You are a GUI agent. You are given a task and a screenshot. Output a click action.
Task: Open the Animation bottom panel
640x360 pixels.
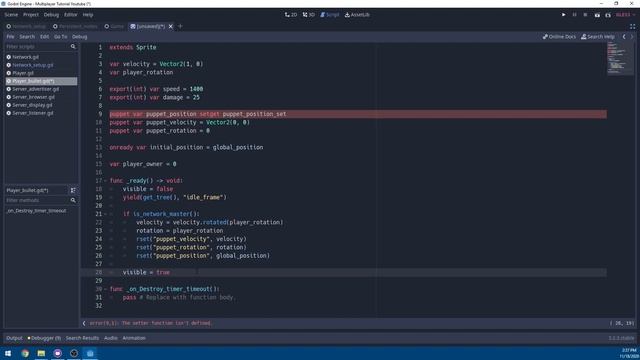(134, 338)
